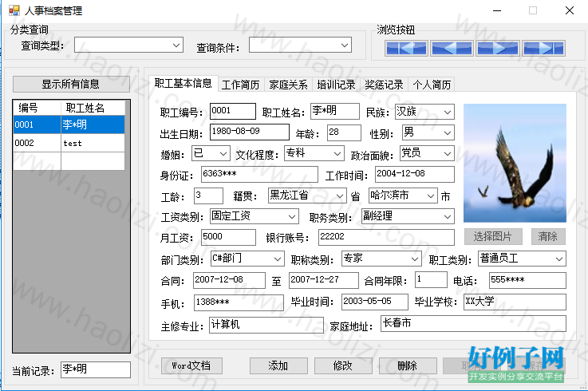The width and height of the screenshot is (588, 391).
Task: Open the city dropdown showing 哈尔滨市
Action: [403, 195]
